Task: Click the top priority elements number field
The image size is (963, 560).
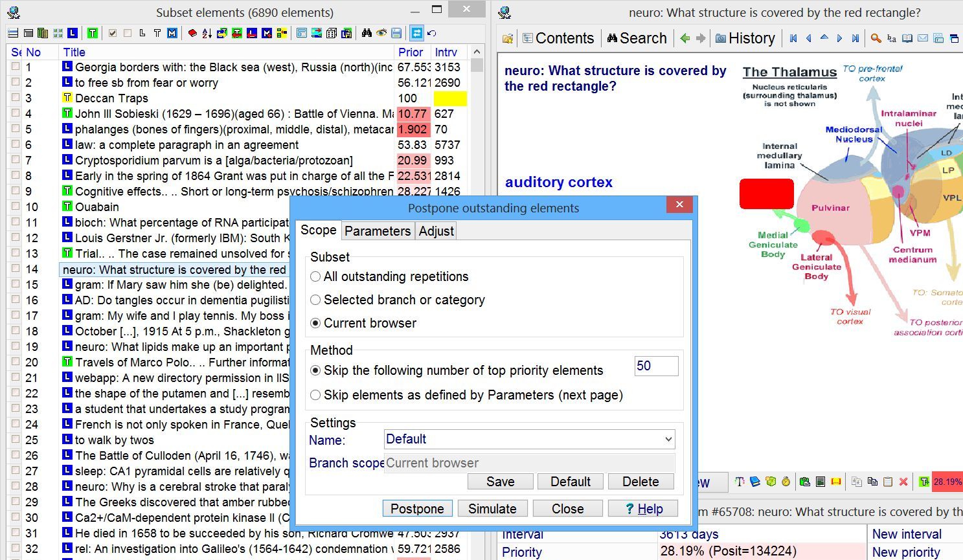Action: pos(656,366)
